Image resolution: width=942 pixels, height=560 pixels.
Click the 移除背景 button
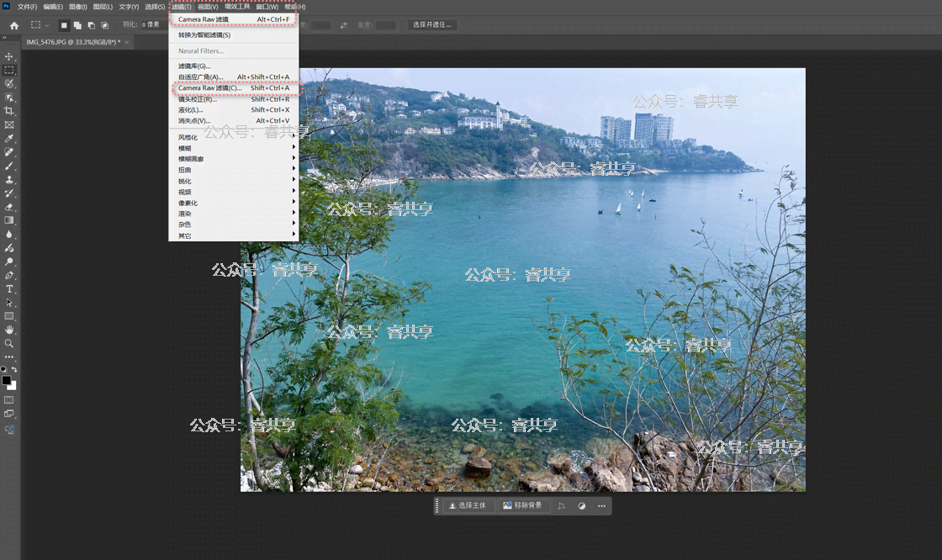522,505
